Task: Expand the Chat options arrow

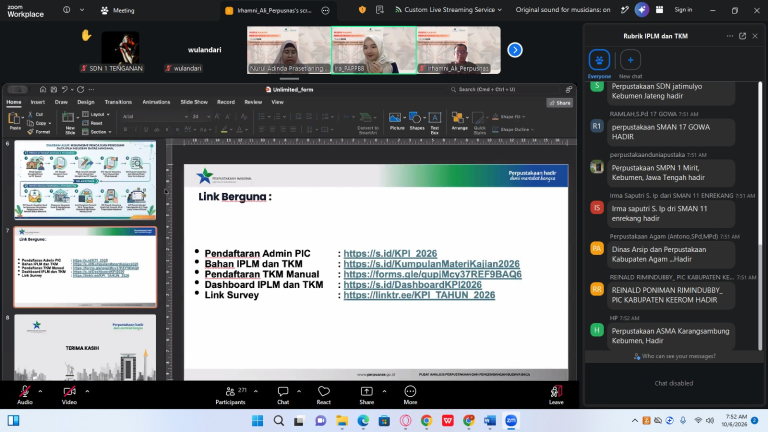Action: click(x=299, y=391)
